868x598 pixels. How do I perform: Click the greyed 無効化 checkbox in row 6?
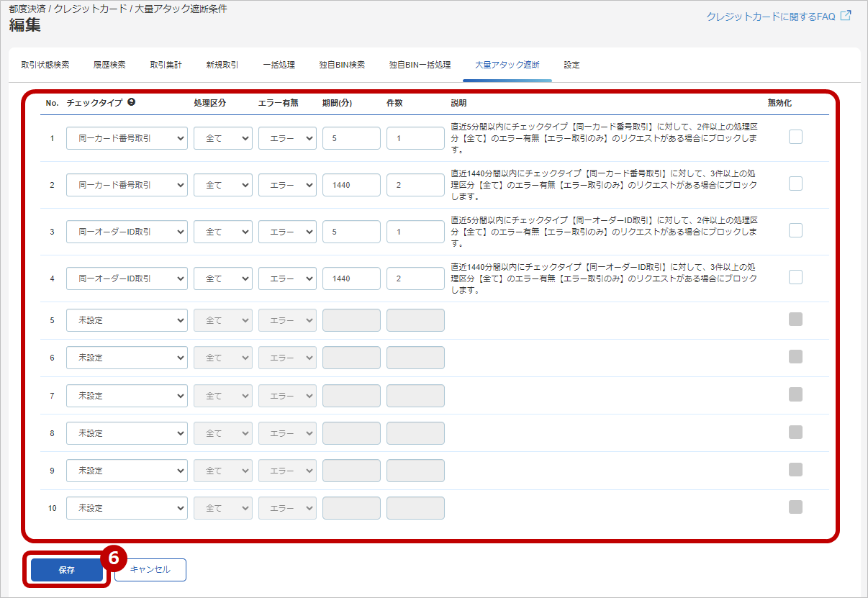[x=795, y=357]
